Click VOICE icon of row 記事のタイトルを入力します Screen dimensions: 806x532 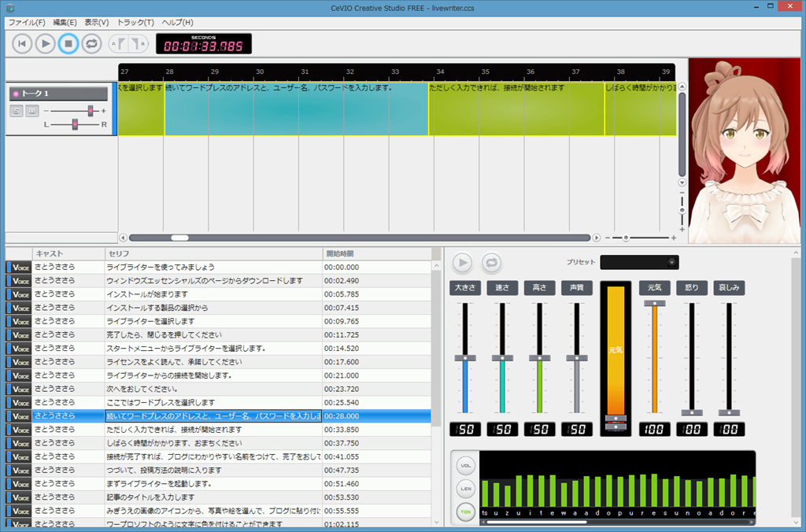pos(19,497)
